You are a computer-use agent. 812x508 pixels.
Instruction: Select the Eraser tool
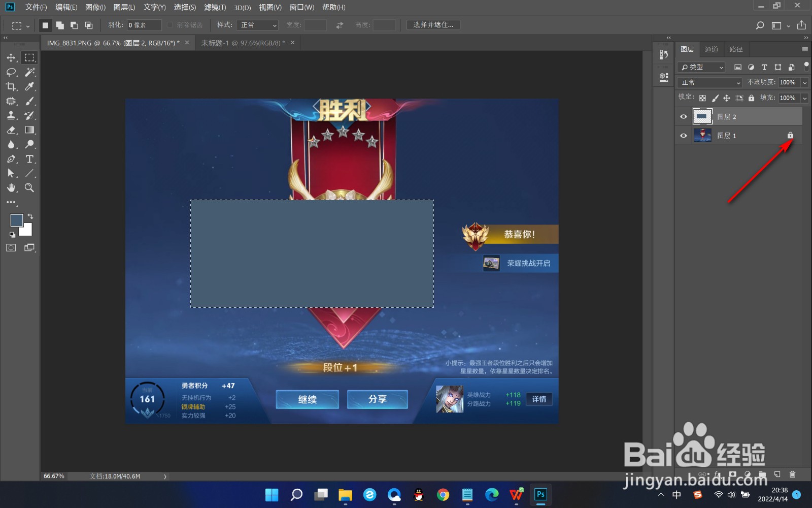11,130
